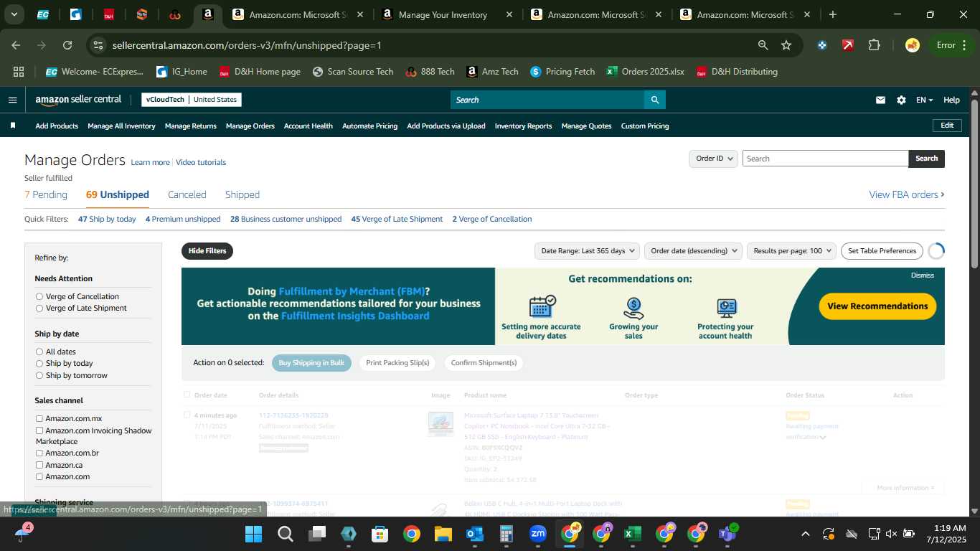Open Windows taskbar search

(x=285, y=534)
